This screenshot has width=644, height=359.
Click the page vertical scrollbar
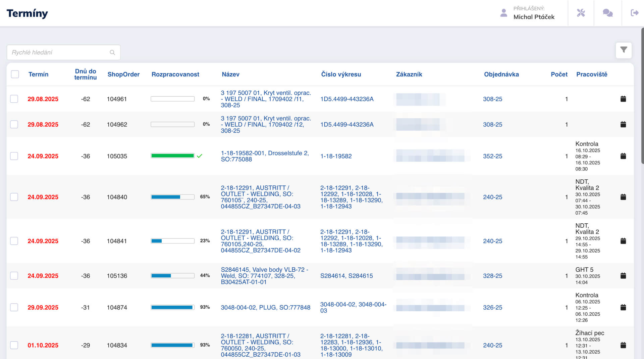click(642, 96)
